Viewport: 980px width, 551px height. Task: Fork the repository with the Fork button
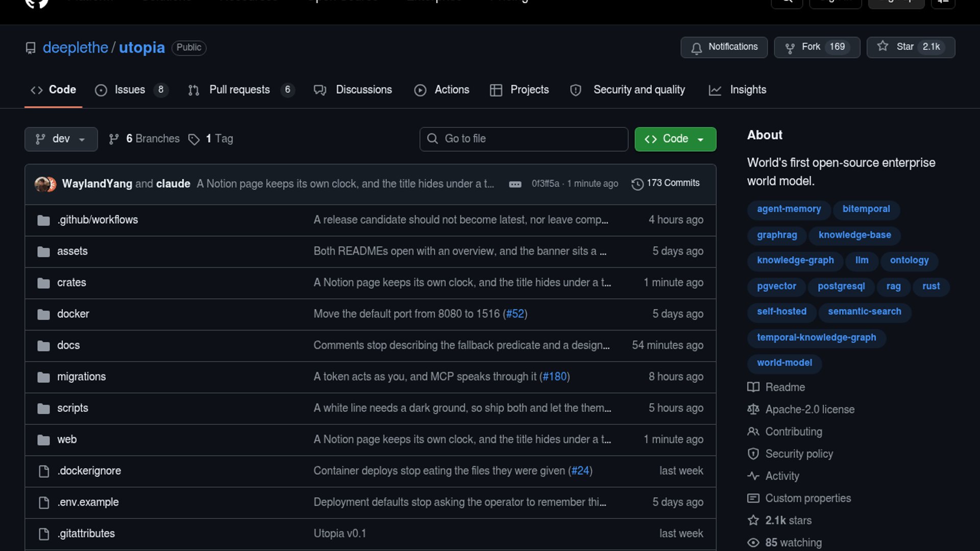(817, 47)
